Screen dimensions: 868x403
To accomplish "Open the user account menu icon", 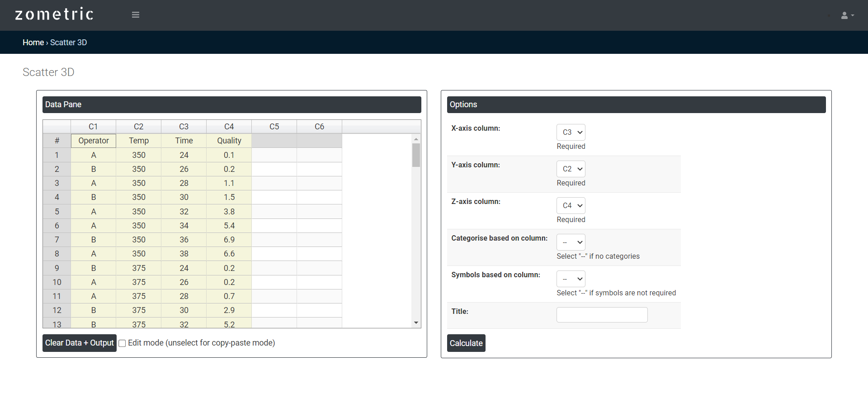I will [x=847, y=15].
